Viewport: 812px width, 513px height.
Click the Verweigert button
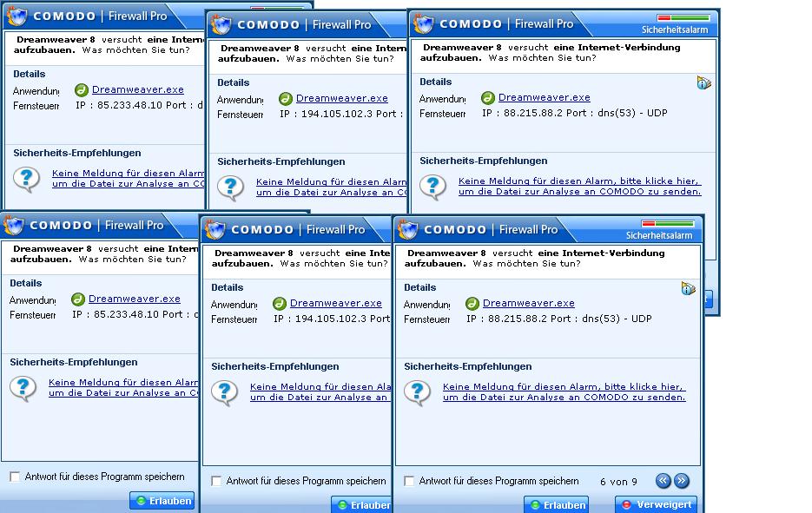(x=657, y=504)
